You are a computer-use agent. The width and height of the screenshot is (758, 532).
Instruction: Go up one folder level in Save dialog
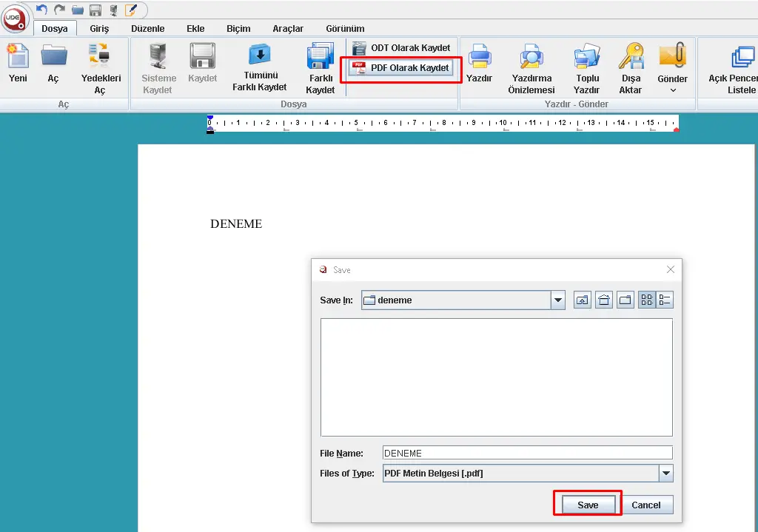[583, 300]
